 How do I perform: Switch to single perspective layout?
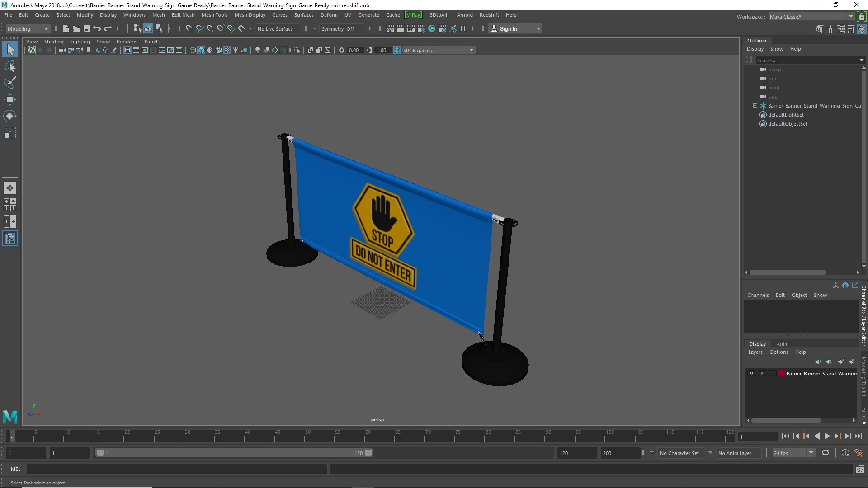coord(10,188)
